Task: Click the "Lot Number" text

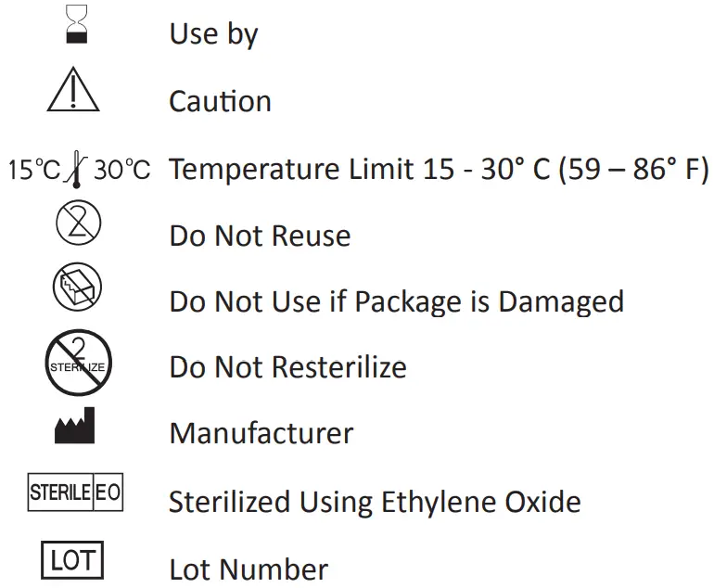Action: (x=249, y=569)
